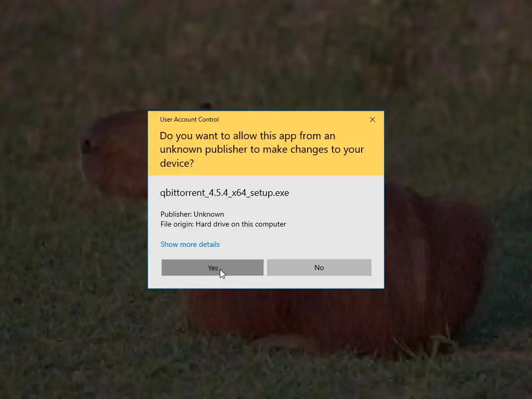This screenshot has width=532, height=399.
Task: Close the User Account Control dialog
Action: coord(373,119)
